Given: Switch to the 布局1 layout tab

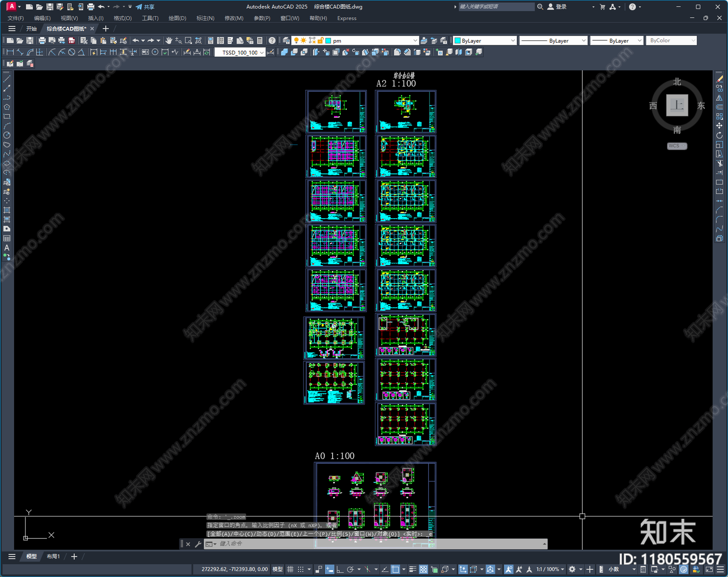Looking at the screenshot, I should click(x=53, y=557).
